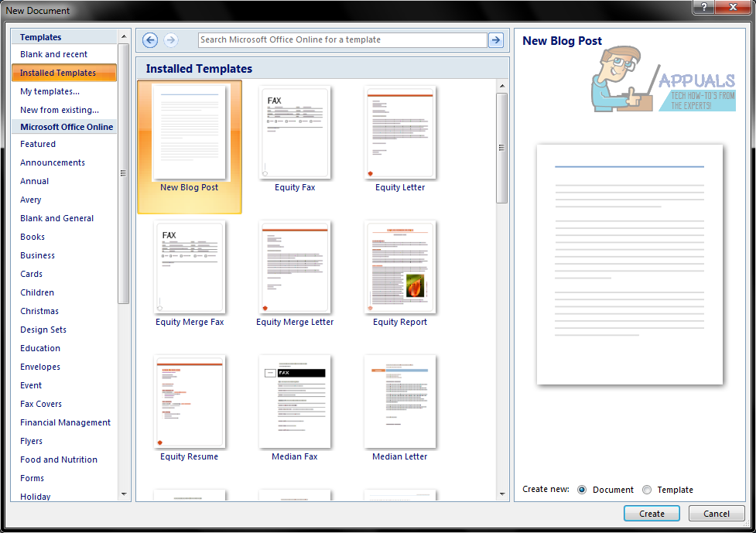The height and width of the screenshot is (533, 756).
Task: Click the Cancel button
Action: click(x=716, y=514)
